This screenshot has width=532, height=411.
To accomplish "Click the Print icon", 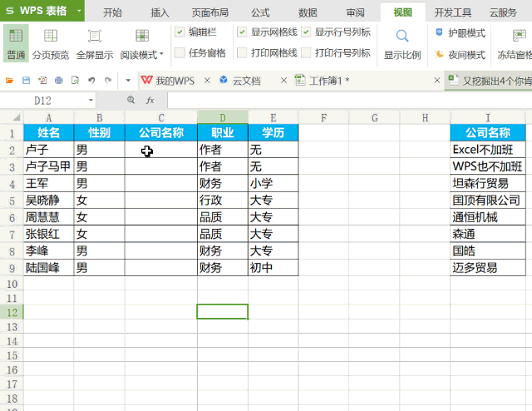I will pos(59,81).
